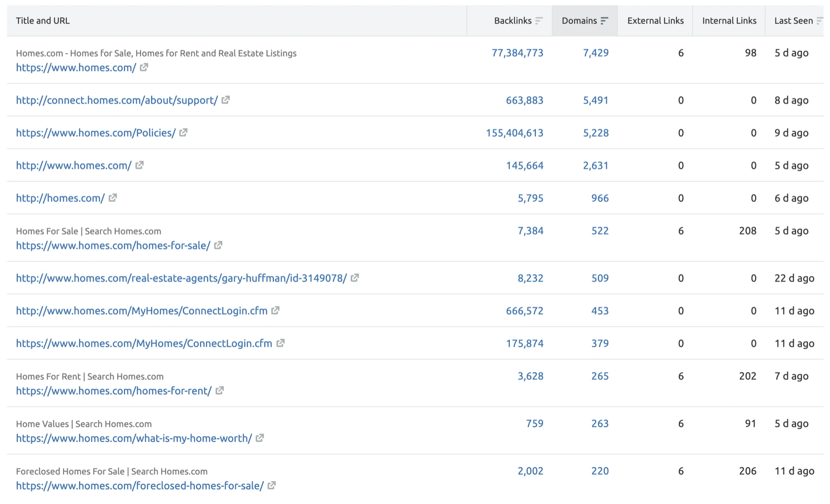View 5,795 backlinks value
Screen dimensions: 830x504
530,198
